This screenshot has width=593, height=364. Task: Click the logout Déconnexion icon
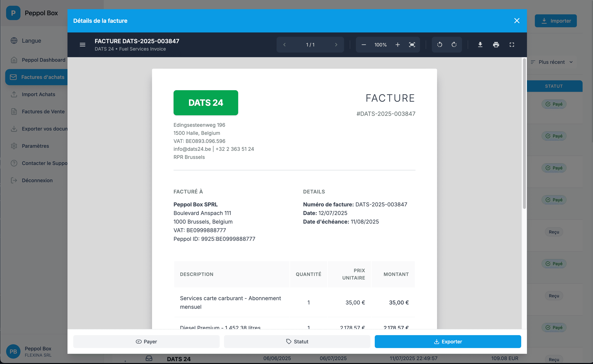14,180
